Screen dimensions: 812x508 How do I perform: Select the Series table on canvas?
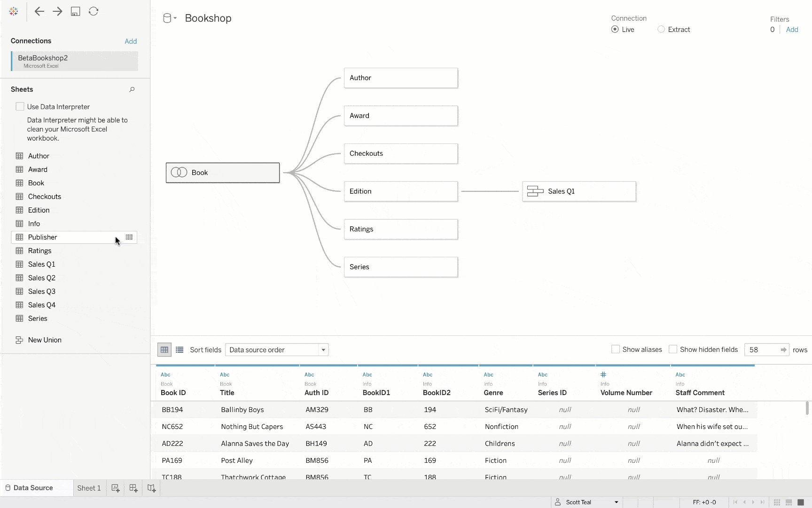(x=401, y=267)
